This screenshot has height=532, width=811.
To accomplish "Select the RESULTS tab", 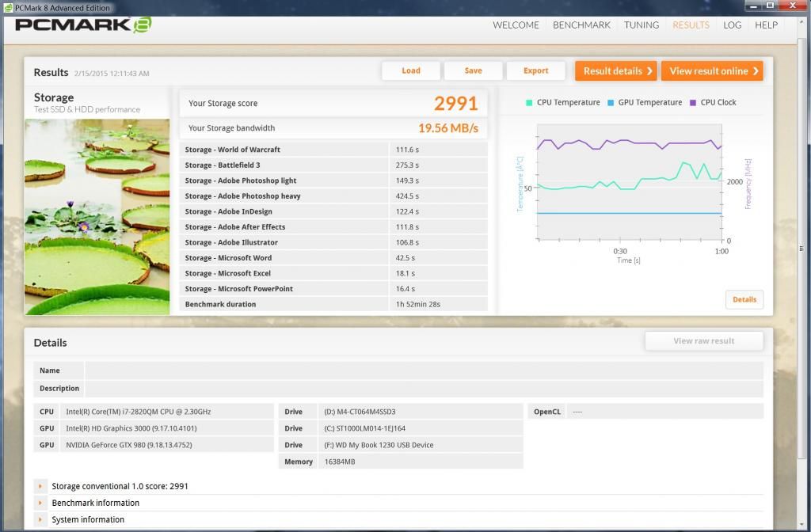I will click(691, 25).
